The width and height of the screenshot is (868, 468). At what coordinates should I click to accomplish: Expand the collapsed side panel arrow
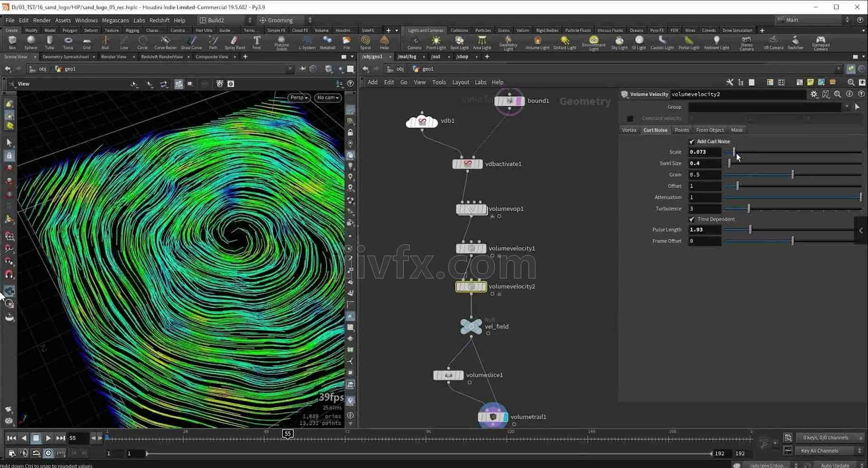point(861,231)
